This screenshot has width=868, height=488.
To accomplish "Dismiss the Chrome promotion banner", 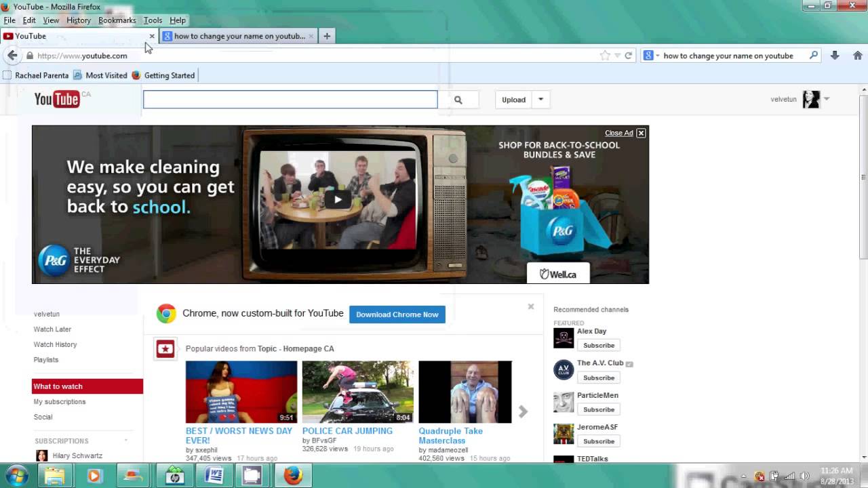I will (x=531, y=306).
